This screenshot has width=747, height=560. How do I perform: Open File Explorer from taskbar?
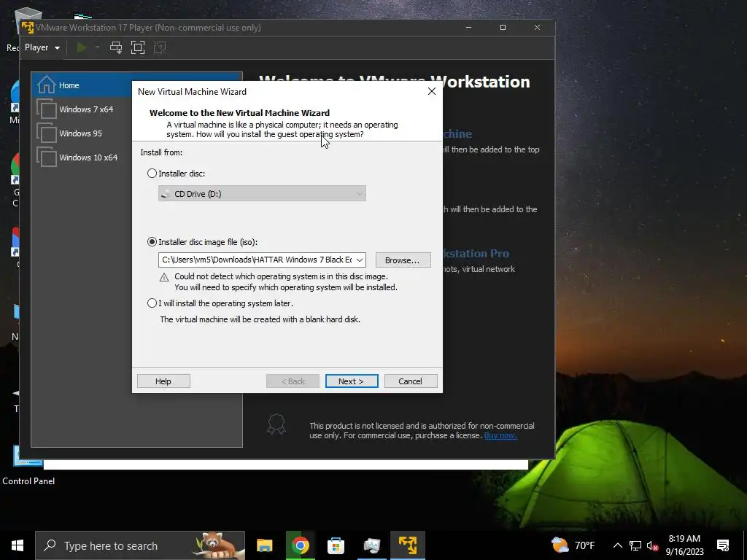click(x=264, y=545)
